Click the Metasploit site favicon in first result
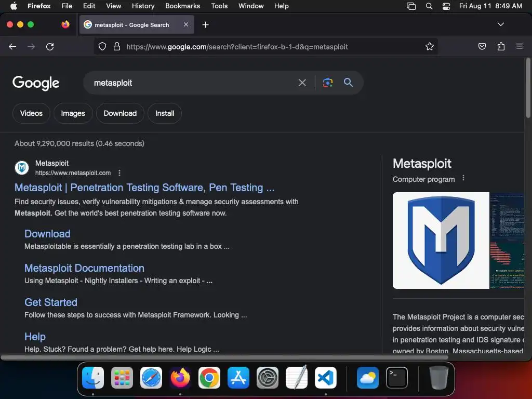This screenshot has width=532, height=399. click(22, 168)
